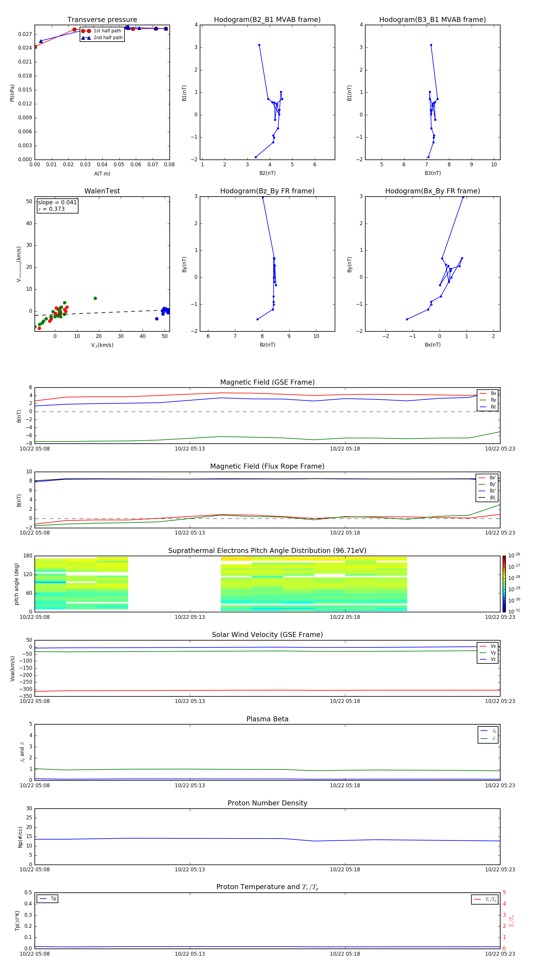The height and width of the screenshot is (980, 535).
Task: Click the Suprathermal Electrons Pitch Angle Distribution title
Action: pos(267,551)
